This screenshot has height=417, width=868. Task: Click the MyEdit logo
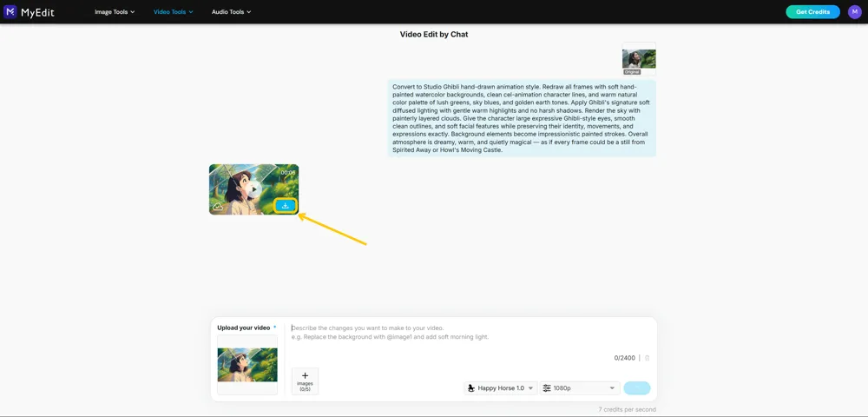pyautogui.click(x=29, y=11)
